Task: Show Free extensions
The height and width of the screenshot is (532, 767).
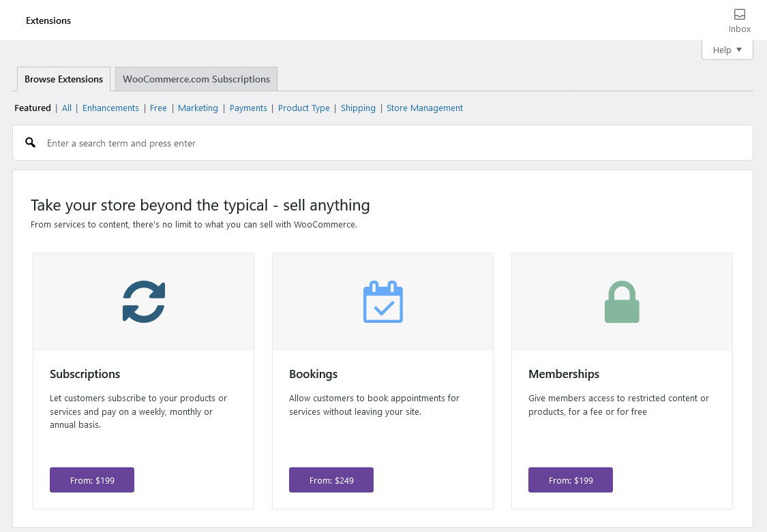Action: [x=158, y=108]
